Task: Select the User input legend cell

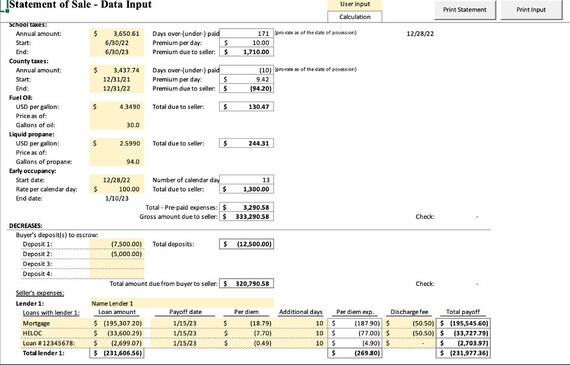Action: pyautogui.click(x=355, y=4)
